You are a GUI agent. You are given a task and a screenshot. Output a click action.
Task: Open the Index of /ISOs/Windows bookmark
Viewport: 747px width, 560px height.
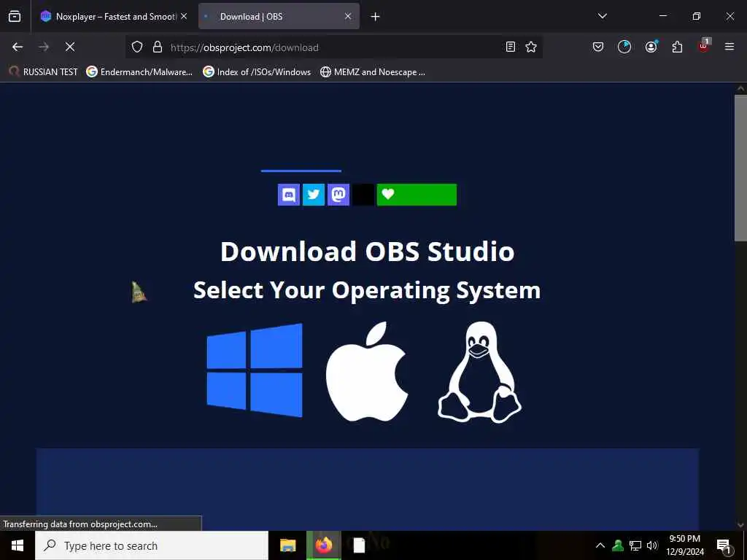[257, 72]
